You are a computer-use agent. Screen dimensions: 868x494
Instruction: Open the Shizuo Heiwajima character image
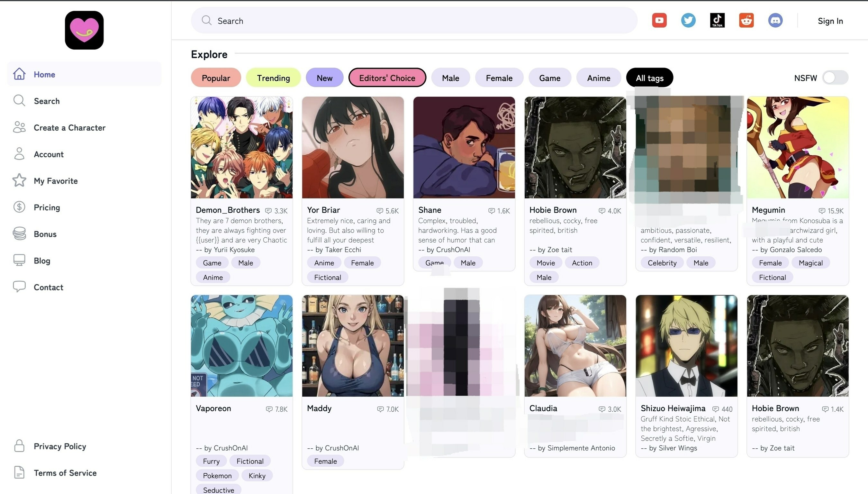(x=687, y=346)
